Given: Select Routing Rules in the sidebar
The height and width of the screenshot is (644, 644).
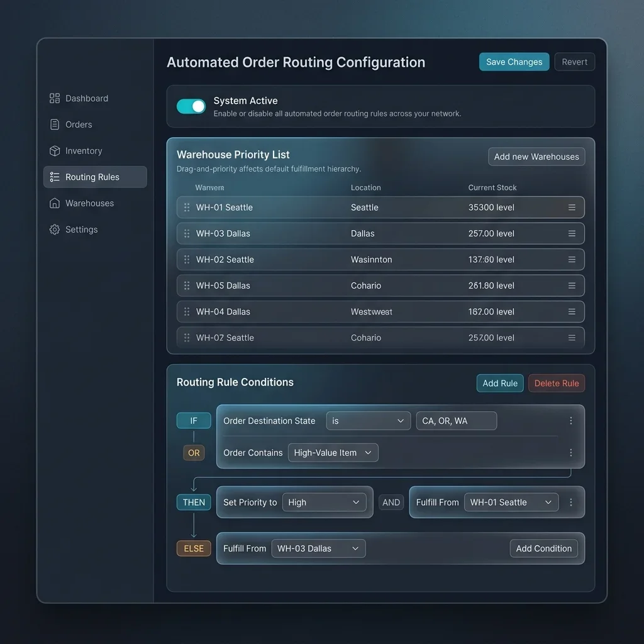Looking at the screenshot, I should (x=95, y=177).
